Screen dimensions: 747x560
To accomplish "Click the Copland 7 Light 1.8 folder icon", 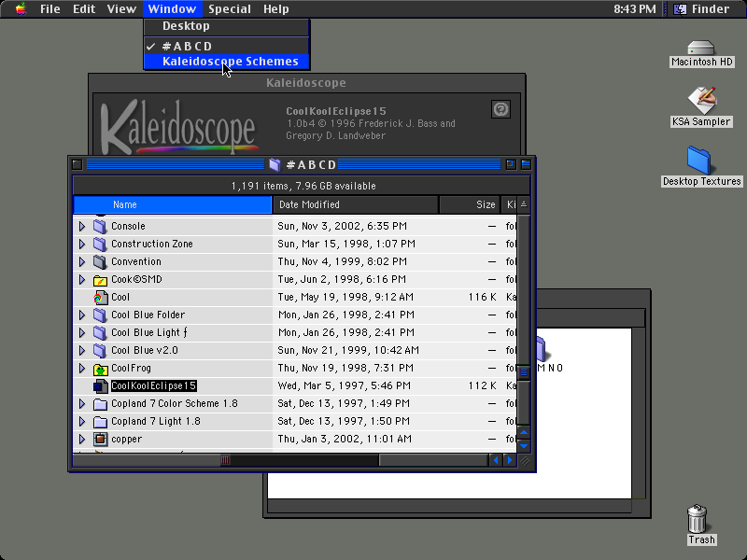I will click(100, 422).
